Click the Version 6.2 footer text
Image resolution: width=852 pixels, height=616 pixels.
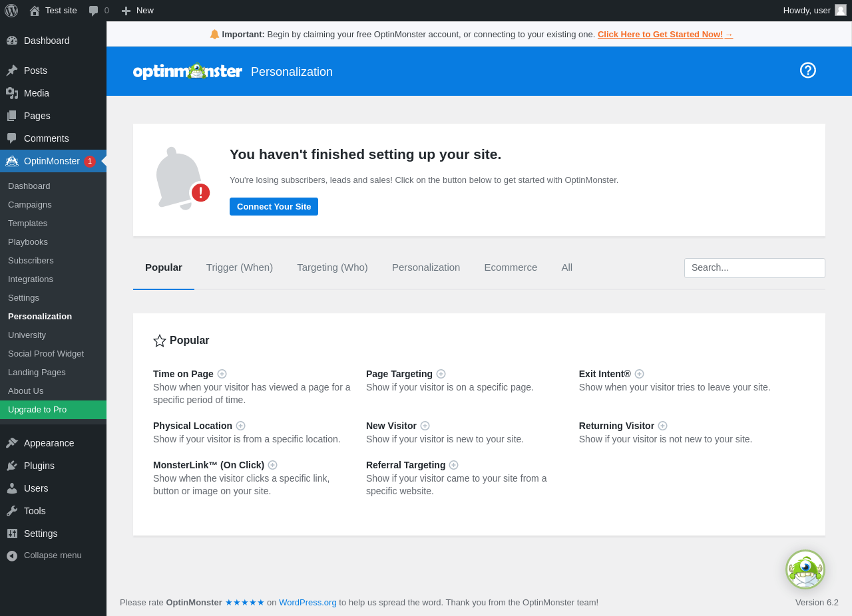817,602
